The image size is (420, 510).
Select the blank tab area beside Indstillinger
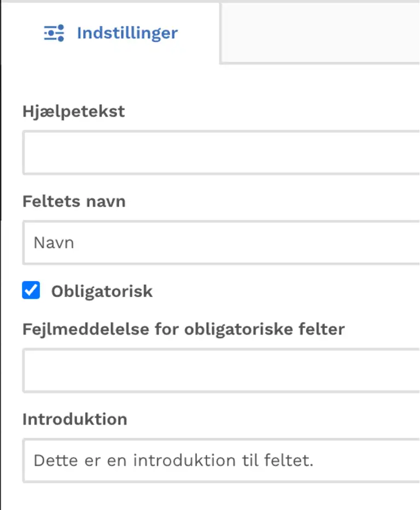pos(320,33)
